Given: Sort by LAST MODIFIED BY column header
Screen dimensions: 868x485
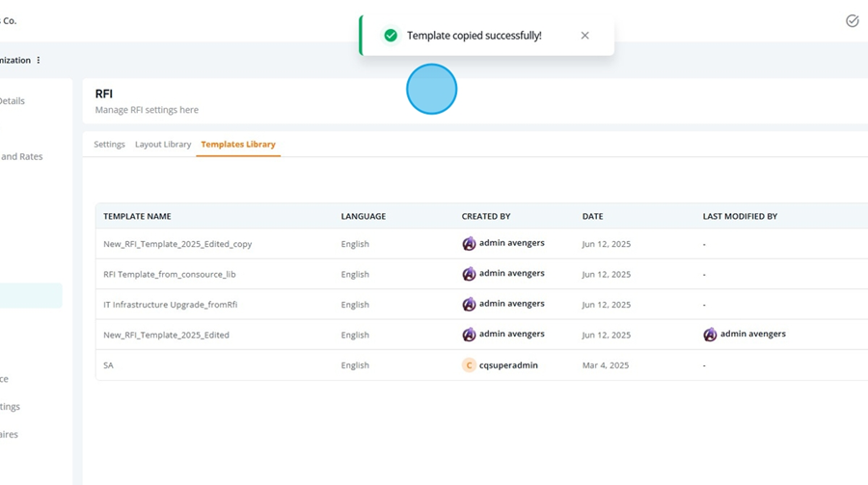Looking at the screenshot, I should [x=740, y=217].
